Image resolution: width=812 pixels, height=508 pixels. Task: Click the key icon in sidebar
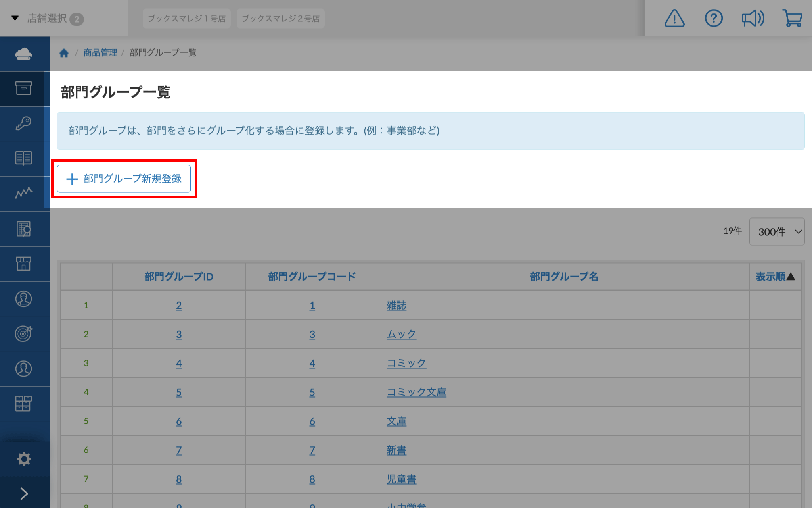point(23,123)
